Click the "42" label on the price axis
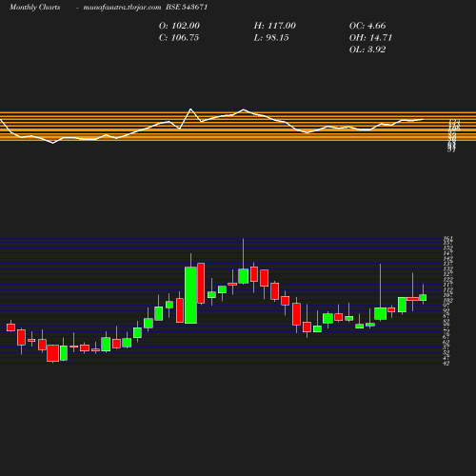 [x=446, y=364]
